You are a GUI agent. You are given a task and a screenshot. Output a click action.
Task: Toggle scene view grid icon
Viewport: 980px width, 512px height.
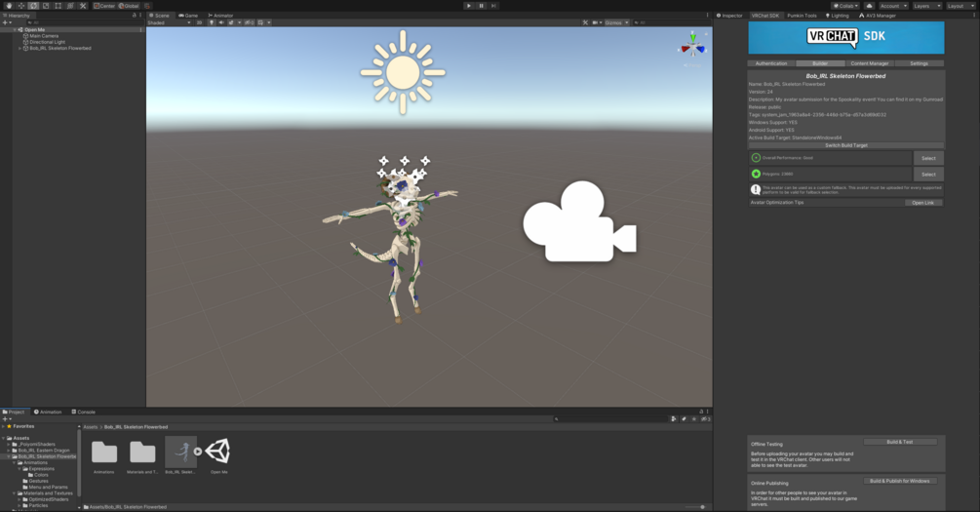point(263,22)
